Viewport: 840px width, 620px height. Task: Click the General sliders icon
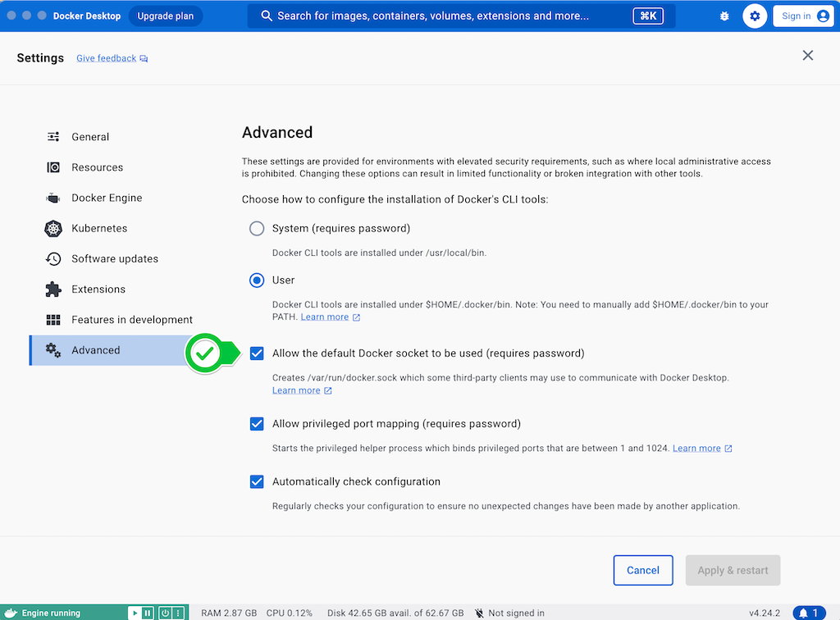(x=53, y=136)
